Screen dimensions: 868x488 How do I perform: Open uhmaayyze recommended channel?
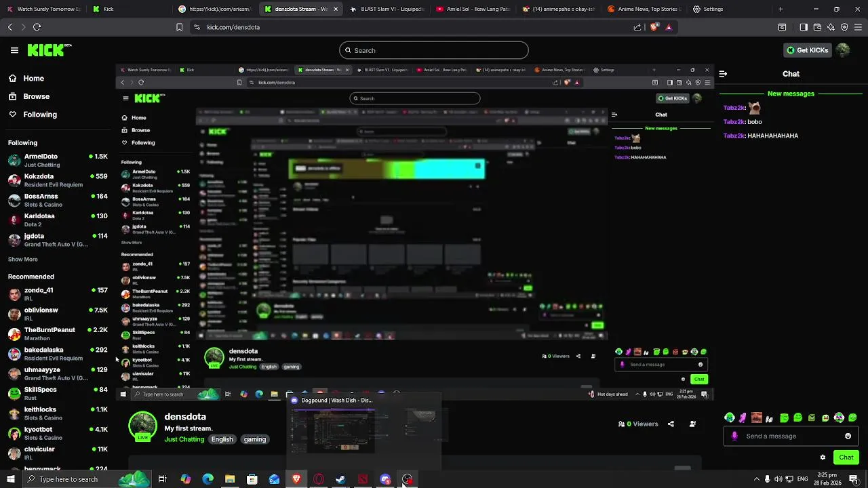pos(58,373)
